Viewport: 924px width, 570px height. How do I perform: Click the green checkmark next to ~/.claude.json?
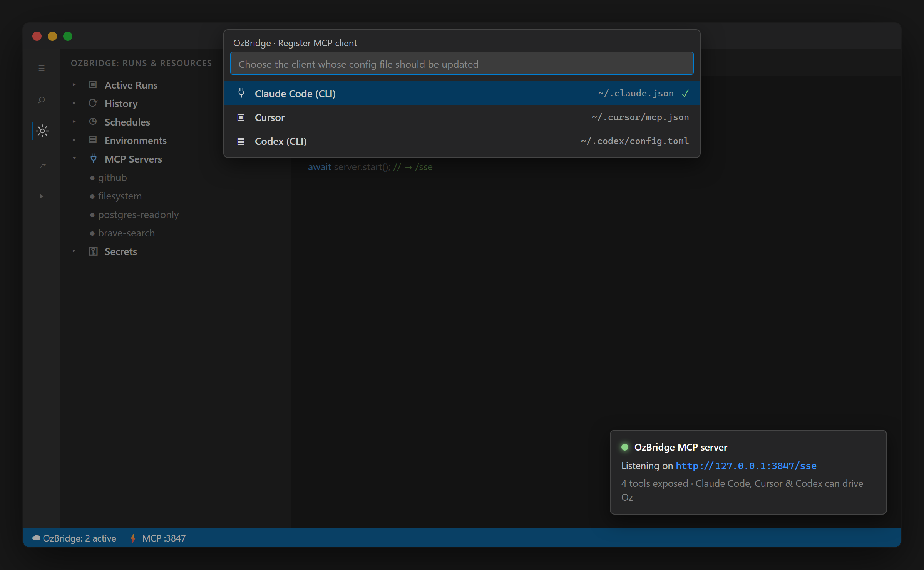point(685,93)
